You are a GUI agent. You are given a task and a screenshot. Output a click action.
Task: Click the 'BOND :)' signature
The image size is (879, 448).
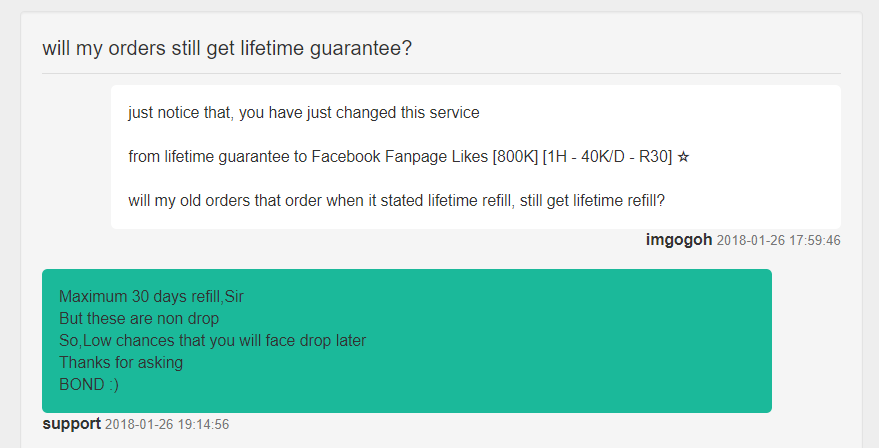tap(89, 385)
